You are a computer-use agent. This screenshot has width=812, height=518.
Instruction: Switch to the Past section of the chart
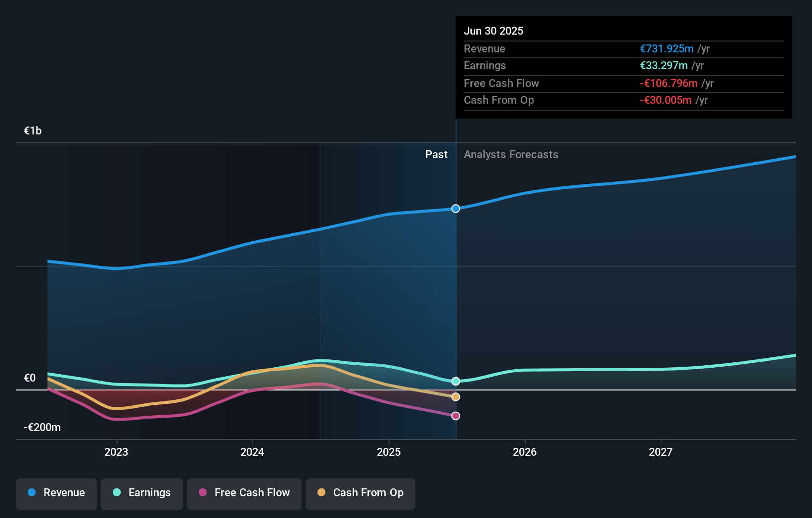pyautogui.click(x=436, y=154)
